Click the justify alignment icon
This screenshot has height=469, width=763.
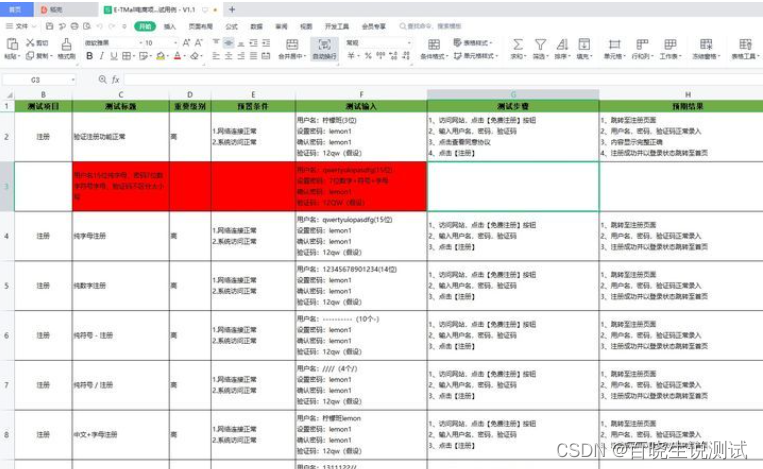coord(254,56)
